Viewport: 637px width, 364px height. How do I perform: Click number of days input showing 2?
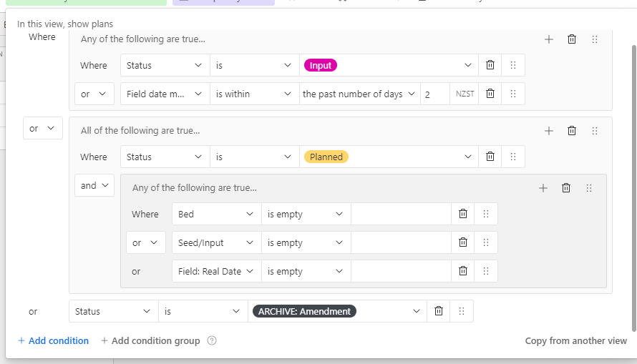(434, 94)
